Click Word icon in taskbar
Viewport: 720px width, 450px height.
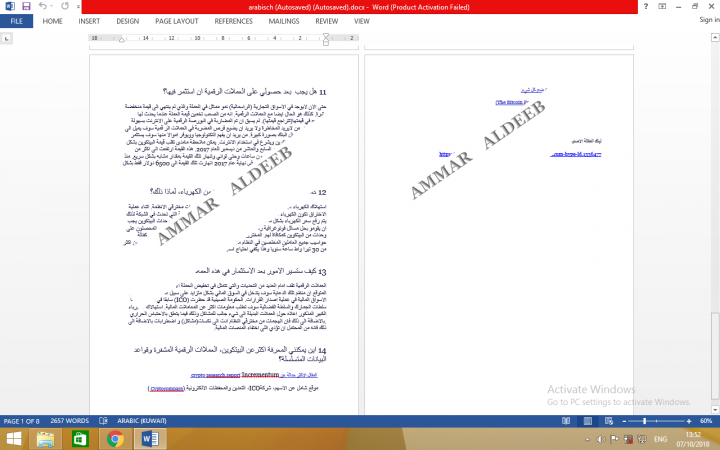150,439
